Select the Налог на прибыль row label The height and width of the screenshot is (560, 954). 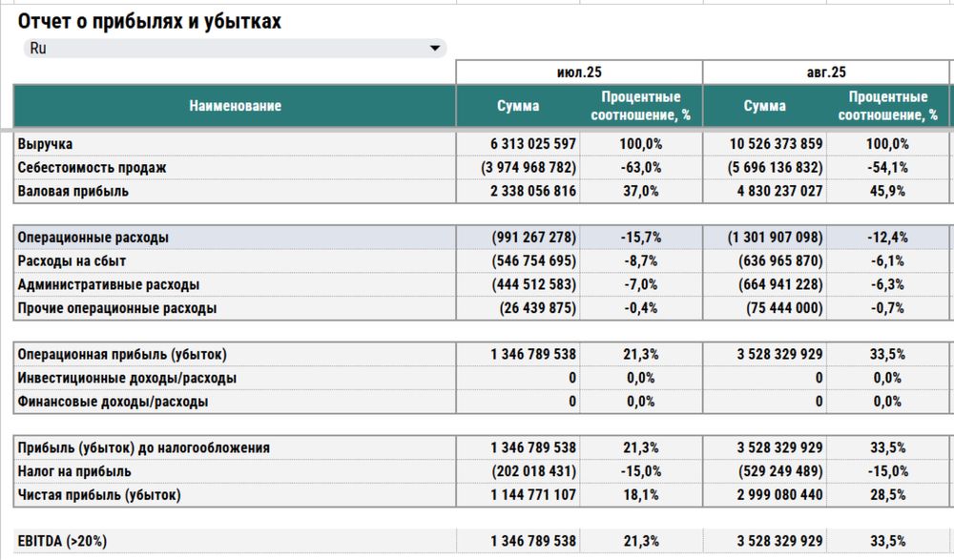74,471
